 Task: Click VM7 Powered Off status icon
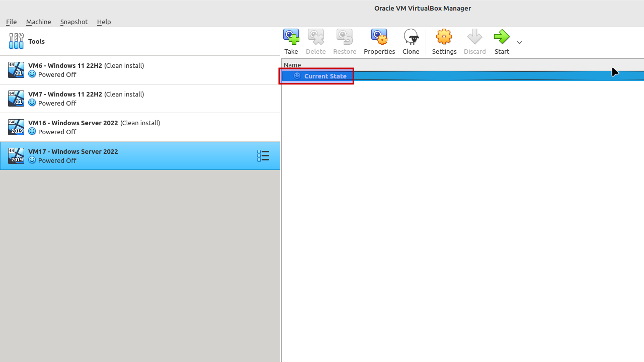[x=32, y=103]
